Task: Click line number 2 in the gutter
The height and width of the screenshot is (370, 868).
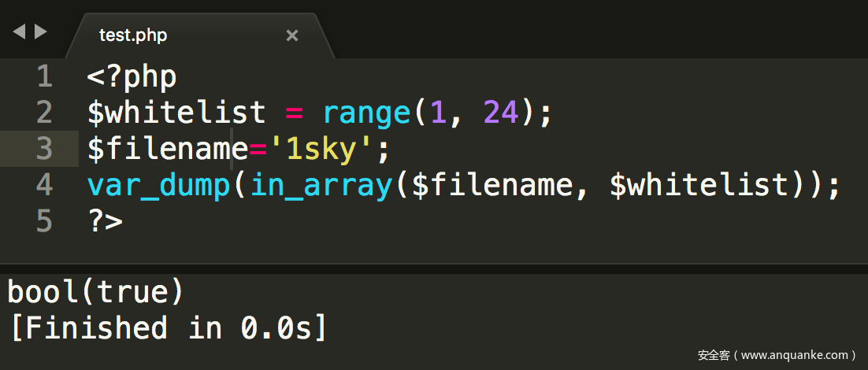Action: (x=44, y=113)
